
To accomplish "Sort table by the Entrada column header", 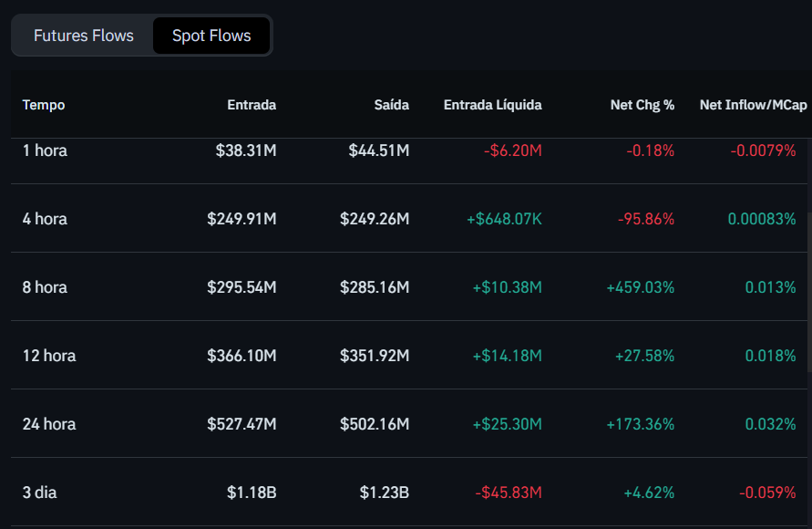I will click(252, 105).
